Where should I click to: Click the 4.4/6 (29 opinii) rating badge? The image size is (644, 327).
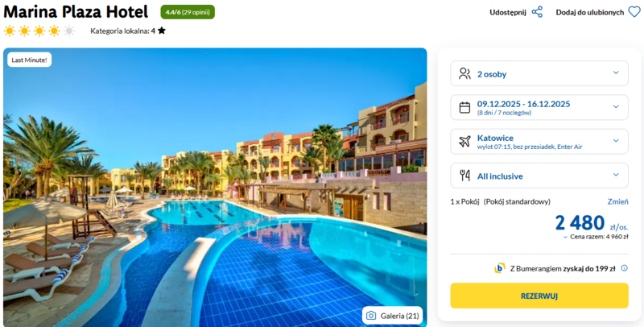click(188, 12)
